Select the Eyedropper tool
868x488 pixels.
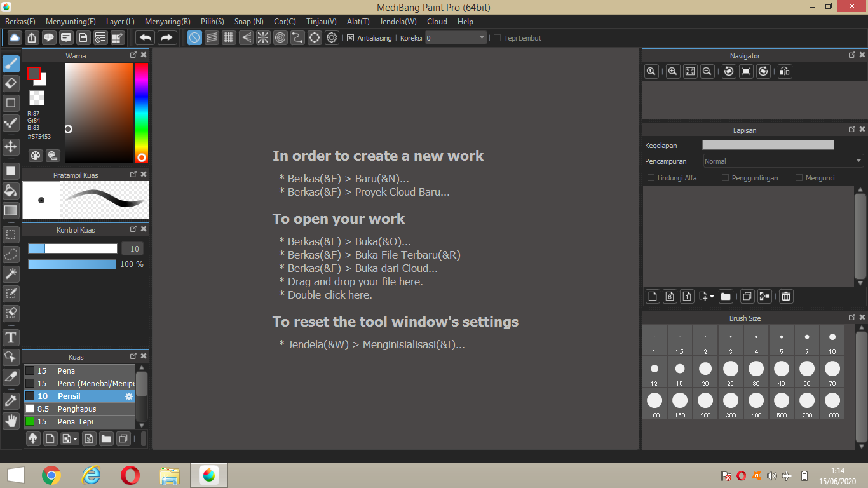(x=11, y=401)
